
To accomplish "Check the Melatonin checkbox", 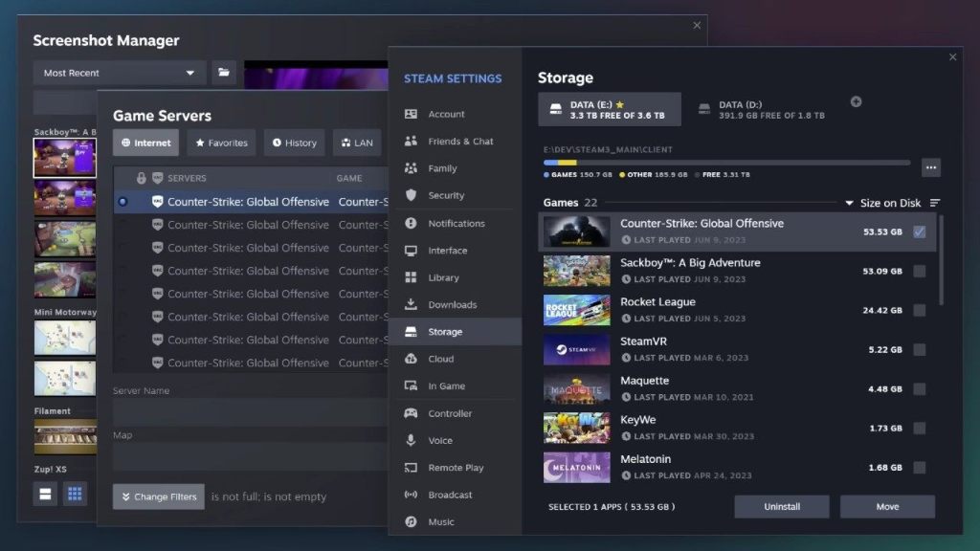I will click(920, 467).
